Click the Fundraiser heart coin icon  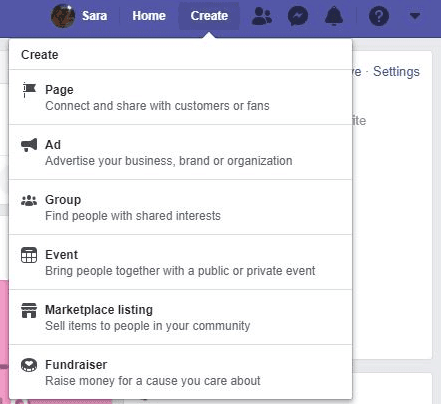point(29,365)
